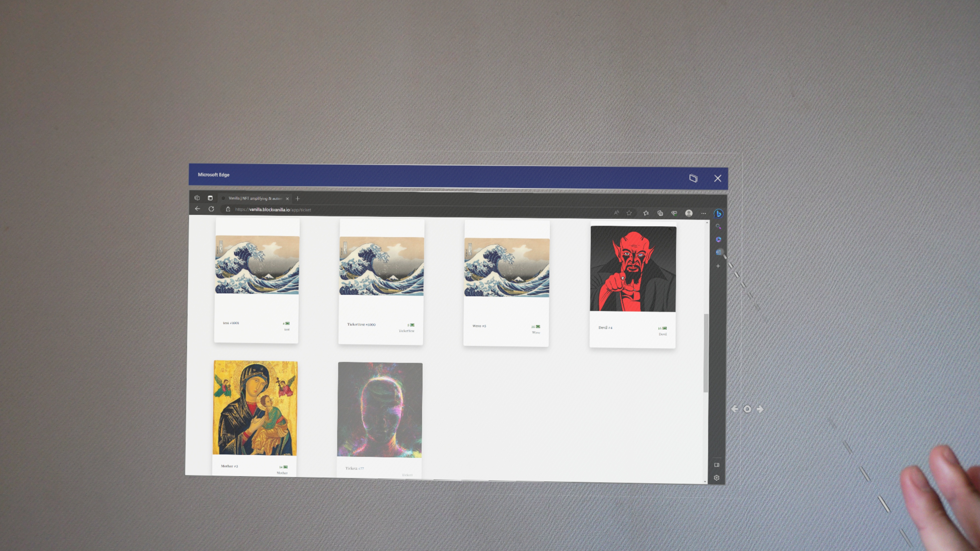Open a new tab
This screenshot has width=980, height=551.
(297, 198)
